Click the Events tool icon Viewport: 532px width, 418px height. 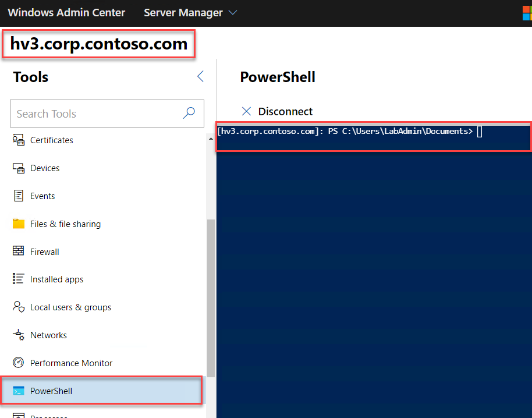[18, 196]
